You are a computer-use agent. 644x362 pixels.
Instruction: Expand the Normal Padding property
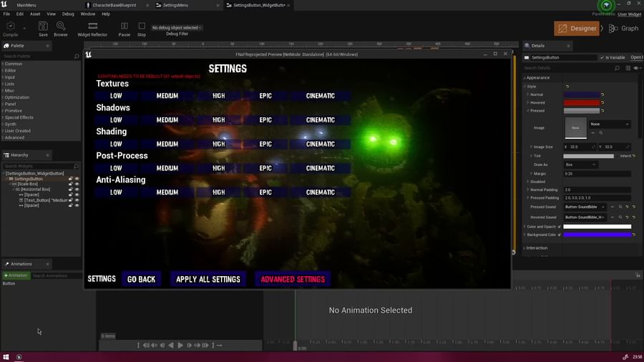pyautogui.click(x=528, y=190)
